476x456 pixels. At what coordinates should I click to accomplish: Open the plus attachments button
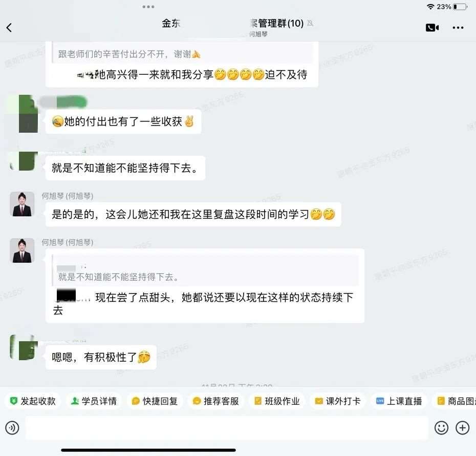click(x=462, y=428)
